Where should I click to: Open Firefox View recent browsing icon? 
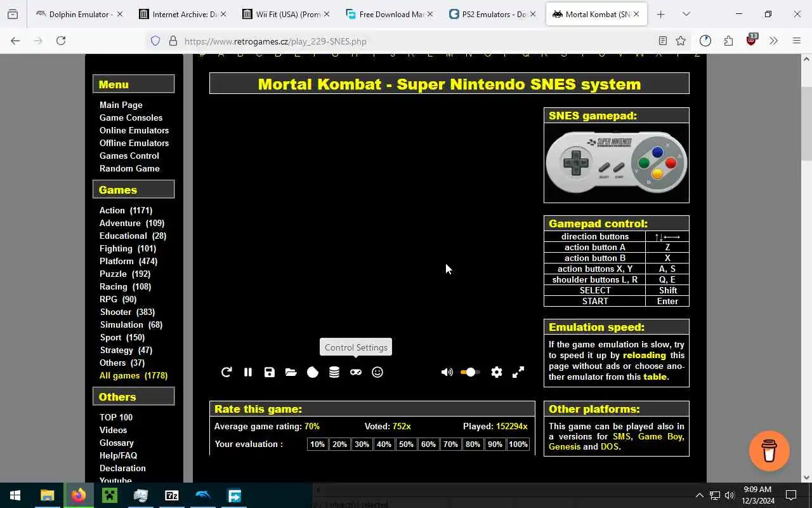13,14
